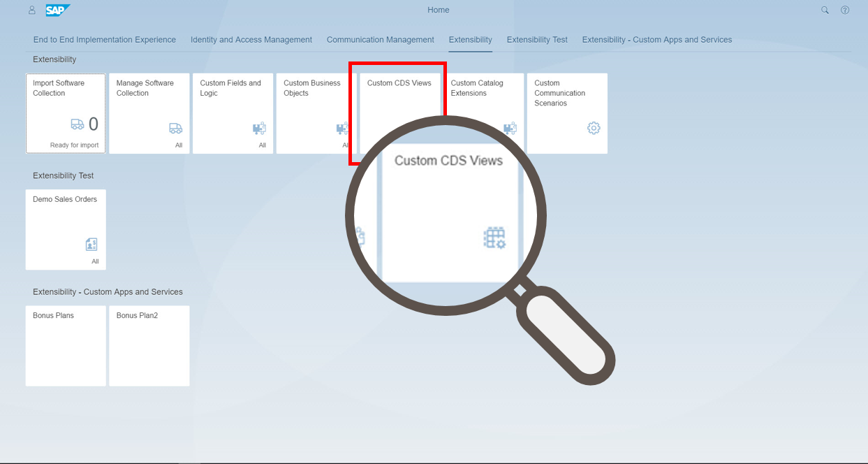Switch to Identity and Access Management tab
This screenshot has width=868, height=464.
(x=251, y=40)
